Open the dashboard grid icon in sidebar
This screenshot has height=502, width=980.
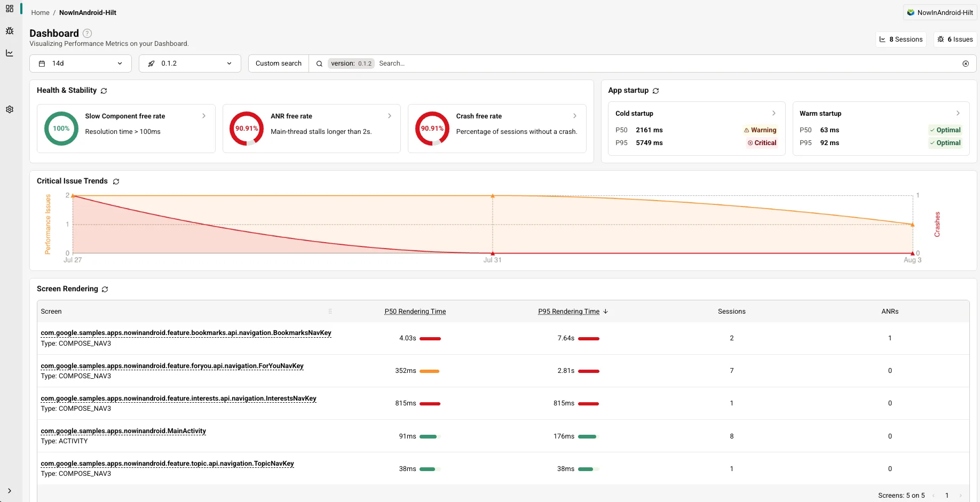click(x=10, y=9)
